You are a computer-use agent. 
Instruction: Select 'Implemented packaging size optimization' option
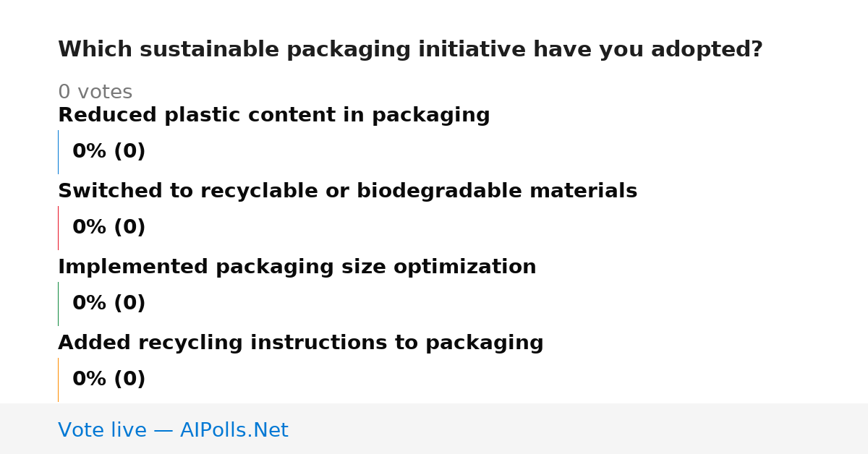(x=297, y=267)
